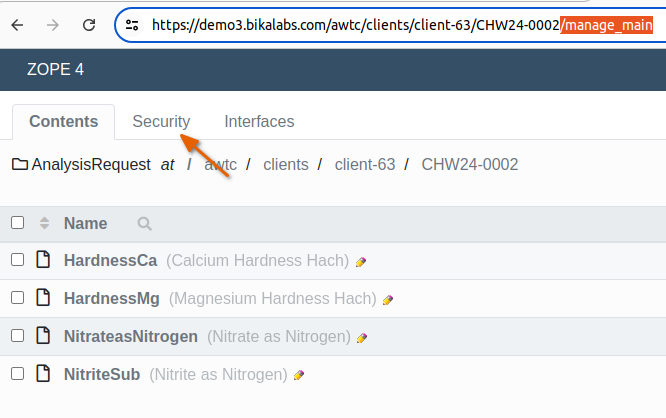Click the sort arrows icon beside Name
666x418 pixels.
click(44, 223)
